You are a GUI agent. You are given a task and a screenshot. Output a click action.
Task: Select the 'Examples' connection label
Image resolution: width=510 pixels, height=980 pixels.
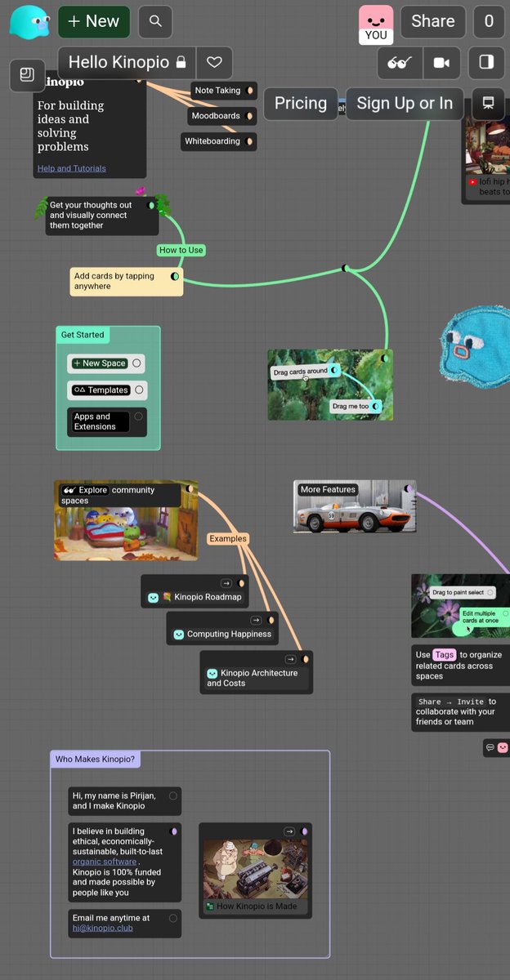(x=227, y=539)
